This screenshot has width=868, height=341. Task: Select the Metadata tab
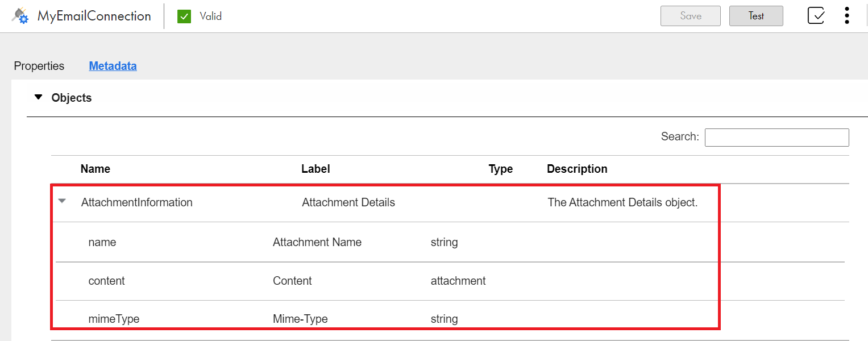(x=113, y=66)
